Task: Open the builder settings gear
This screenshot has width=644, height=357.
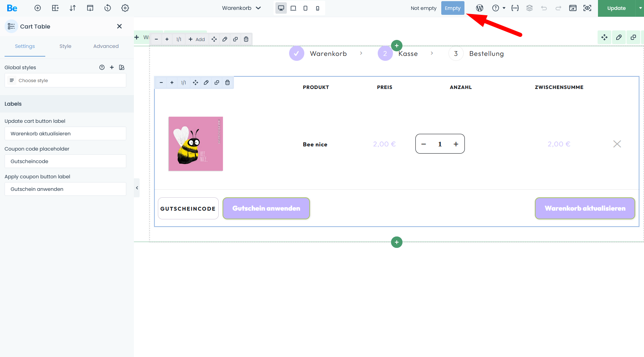Action: 125,8
